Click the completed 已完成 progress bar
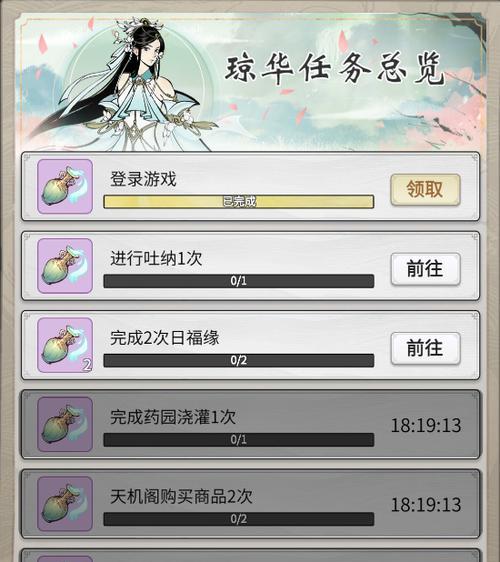 click(239, 201)
